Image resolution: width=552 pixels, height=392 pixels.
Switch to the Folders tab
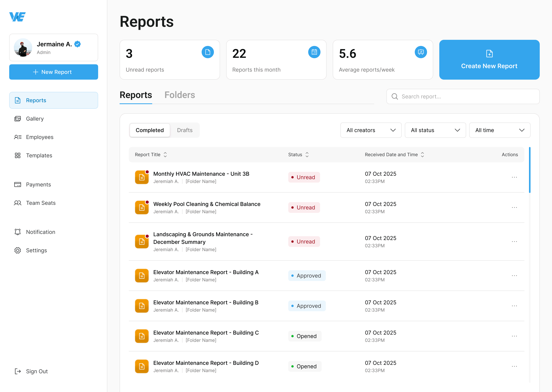(x=180, y=95)
